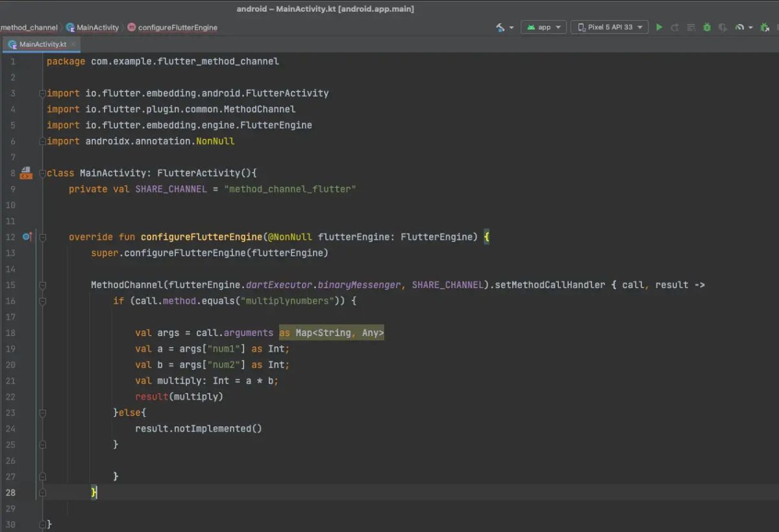Click the Apply Changes and Restart Activity icon
The image size is (779, 532).
675,27
